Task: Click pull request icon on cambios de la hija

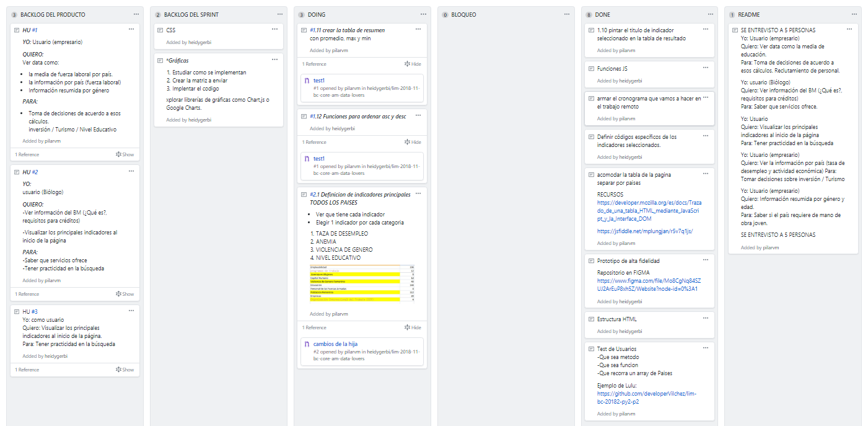Action: click(x=307, y=344)
